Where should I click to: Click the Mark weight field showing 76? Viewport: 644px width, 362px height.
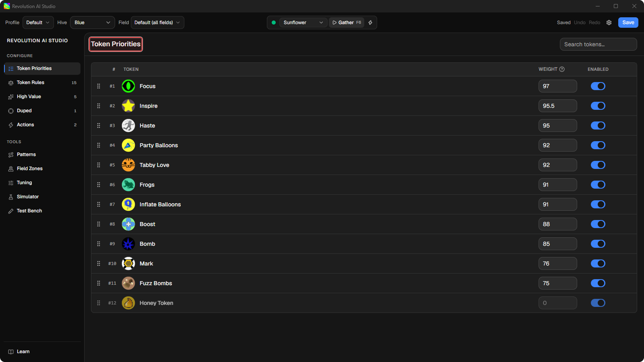(x=557, y=263)
